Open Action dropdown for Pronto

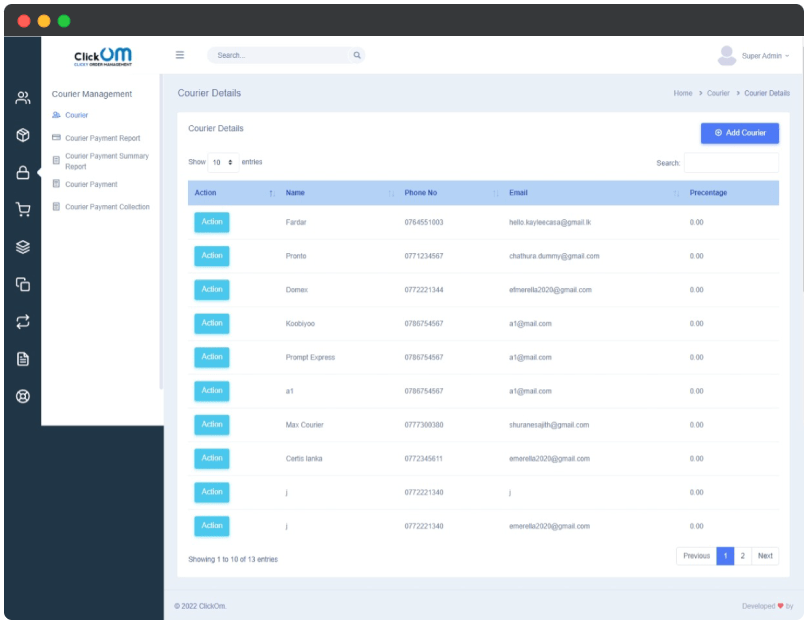pyautogui.click(x=212, y=256)
